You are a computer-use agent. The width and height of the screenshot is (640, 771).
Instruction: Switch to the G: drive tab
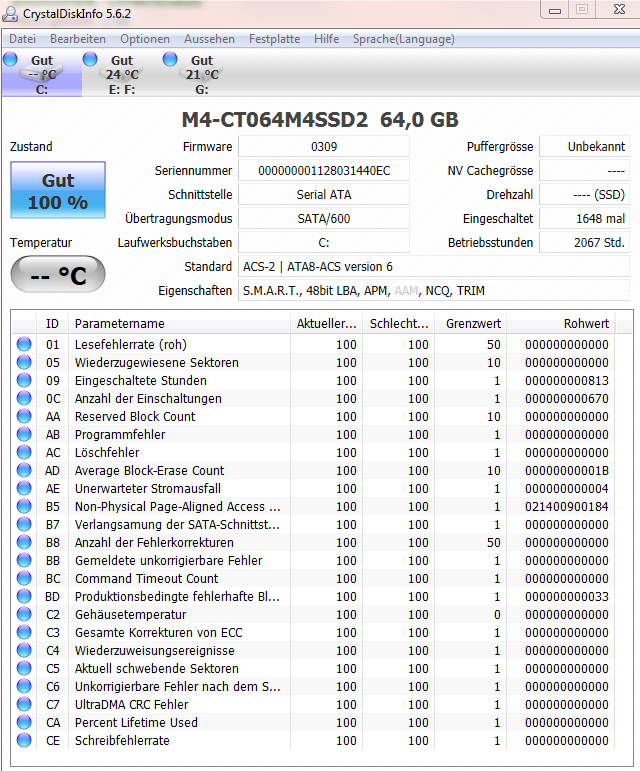[202, 74]
